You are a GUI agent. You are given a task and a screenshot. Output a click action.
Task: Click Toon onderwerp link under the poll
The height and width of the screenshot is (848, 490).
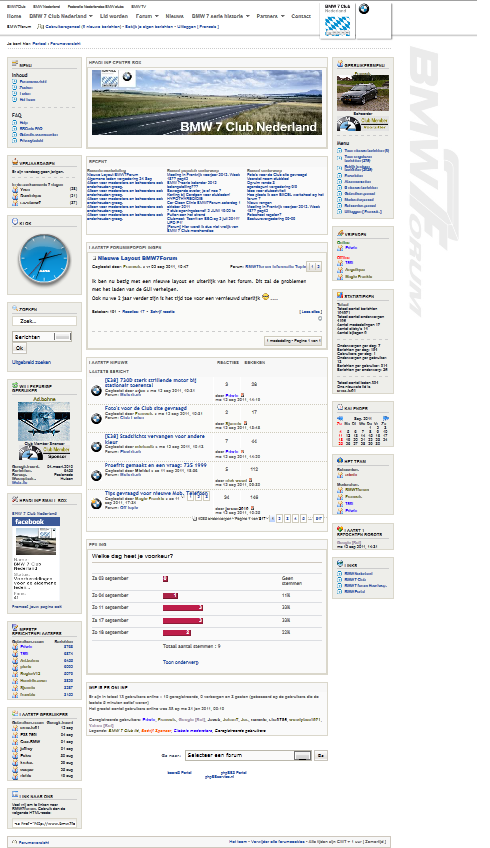pyautogui.click(x=181, y=662)
